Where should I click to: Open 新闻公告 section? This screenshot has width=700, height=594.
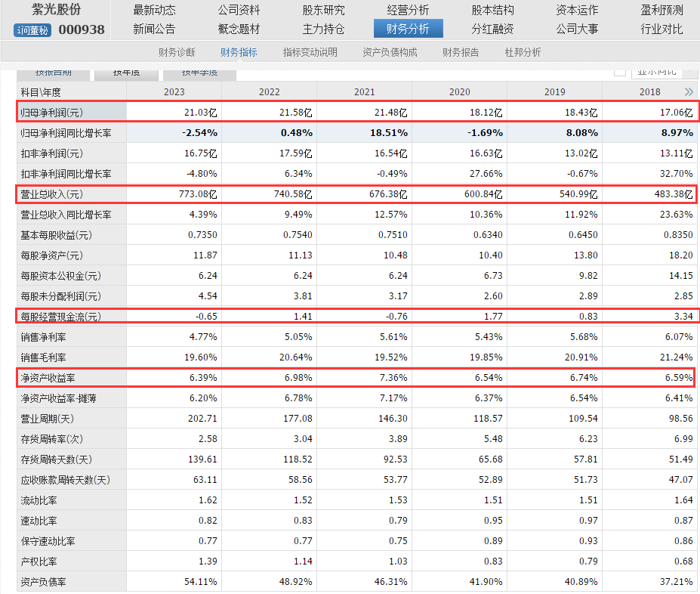[154, 29]
